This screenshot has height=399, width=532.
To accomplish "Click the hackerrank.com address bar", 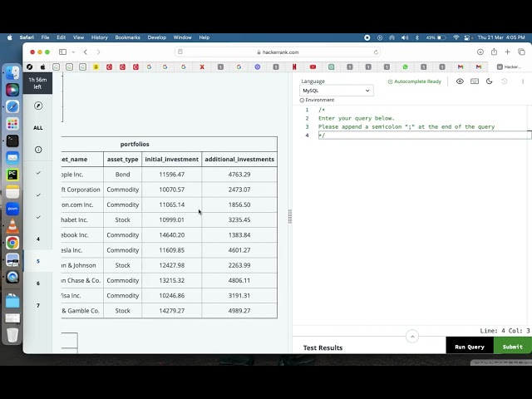I will pos(278,52).
